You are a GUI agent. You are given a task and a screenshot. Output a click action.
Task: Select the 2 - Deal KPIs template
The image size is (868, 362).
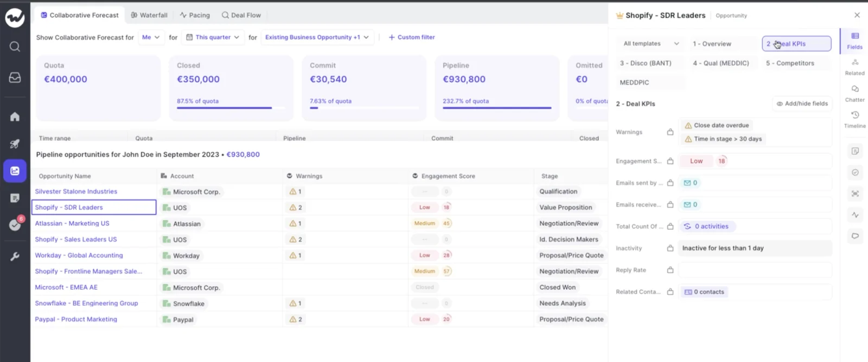point(796,44)
